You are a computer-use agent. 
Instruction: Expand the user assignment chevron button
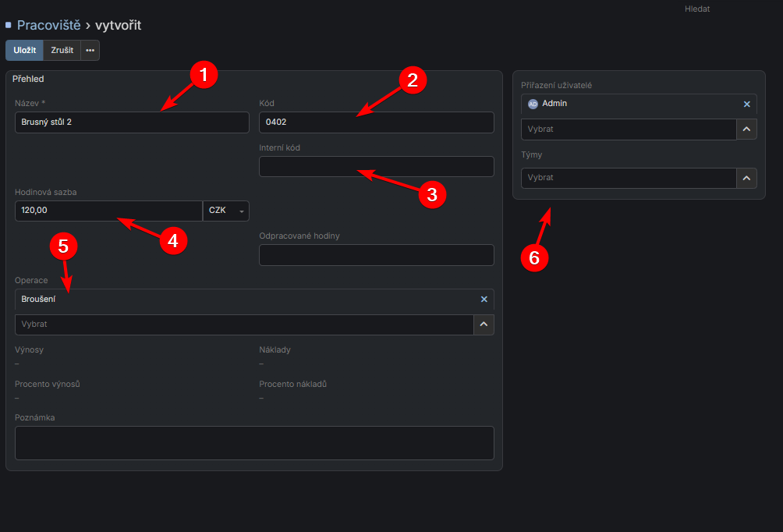[x=746, y=129]
